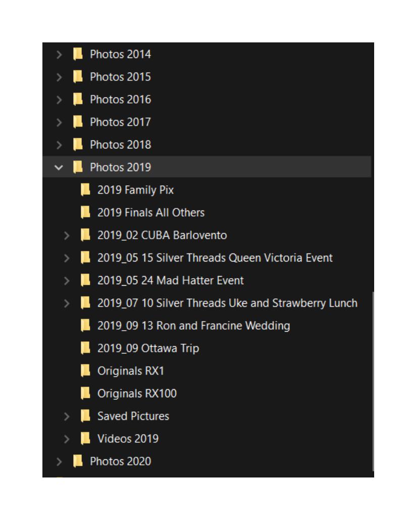This screenshot has height=532, width=410.
Task: Click folder icon for Originals RX1
Action: point(85,371)
